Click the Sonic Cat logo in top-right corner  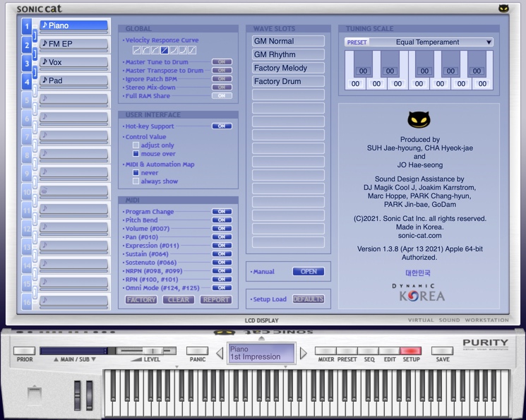(x=503, y=8)
